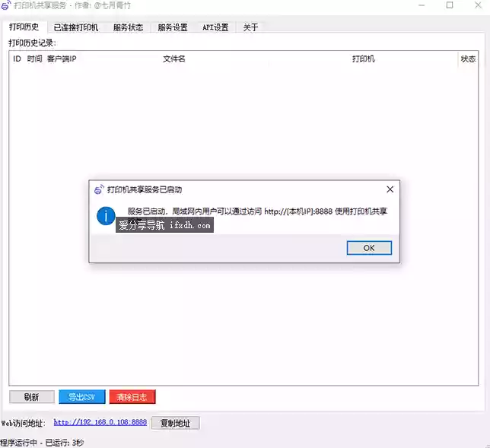Screen dimensions: 490x448
Task: Close the main 打印机共享服务 window
Action: (x=478, y=5)
